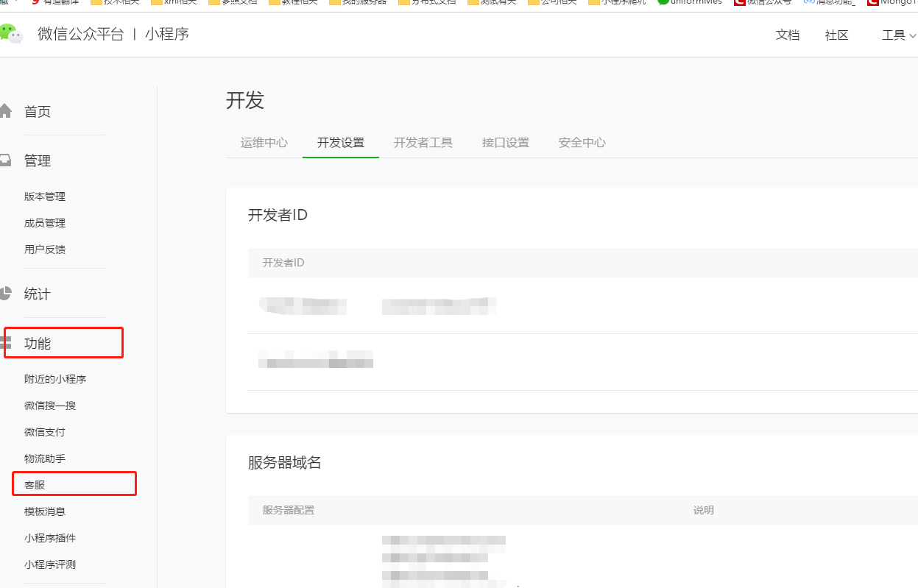The image size is (918, 588).
Task: Click the 开发者ID table column header
Action: click(283, 263)
